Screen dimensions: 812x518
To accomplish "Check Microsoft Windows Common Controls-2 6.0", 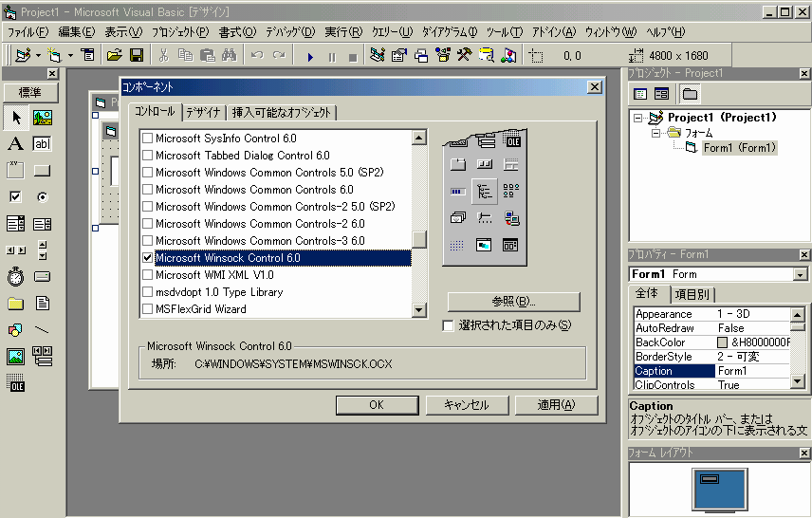I will click(148, 224).
